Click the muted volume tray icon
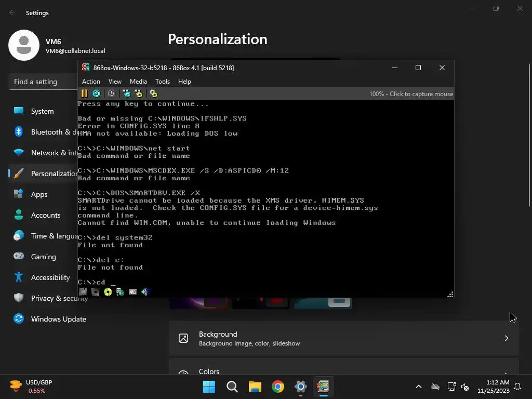Viewport: 532px width, 399px height. [x=465, y=387]
